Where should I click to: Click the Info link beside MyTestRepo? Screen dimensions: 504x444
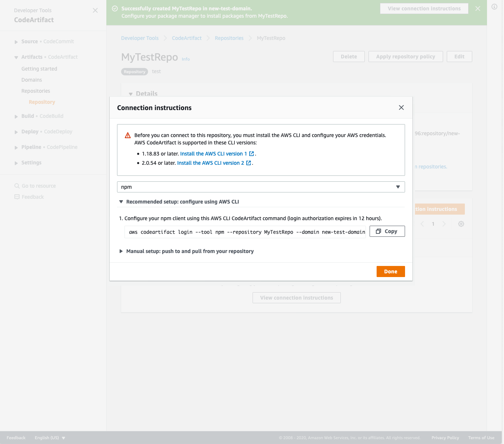(x=186, y=59)
